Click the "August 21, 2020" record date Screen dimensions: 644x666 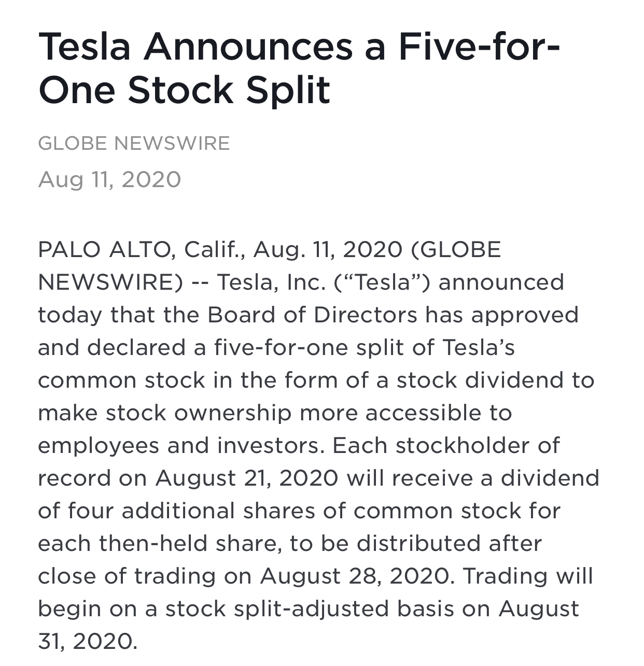pyautogui.click(x=247, y=478)
